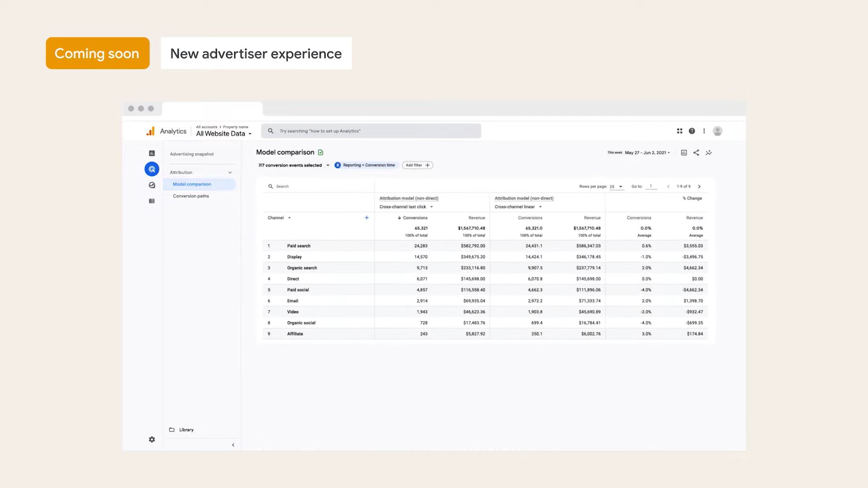Open Conversion paths
Viewport: 868px width, 488px height.
pyautogui.click(x=191, y=196)
